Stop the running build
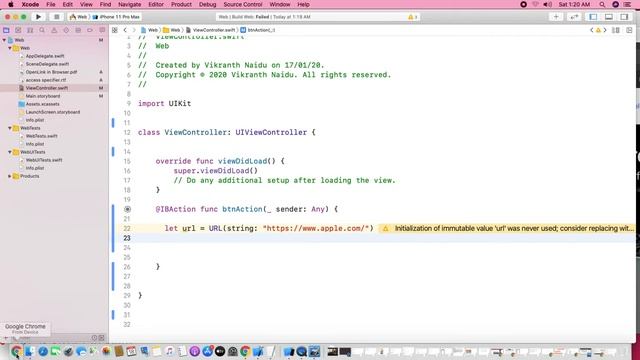The height and width of the screenshot is (360, 640). (56, 17)
